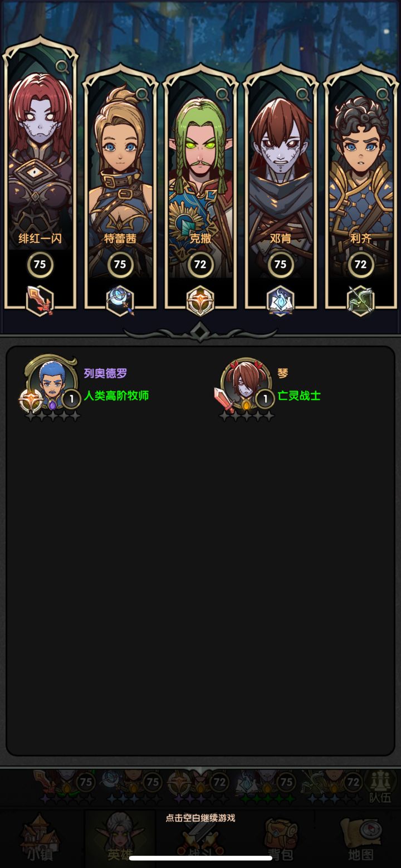This screenshot has width=401, height=868.
Task: View 邓肯 details via magnifier
Action: (x=303, y=94)
